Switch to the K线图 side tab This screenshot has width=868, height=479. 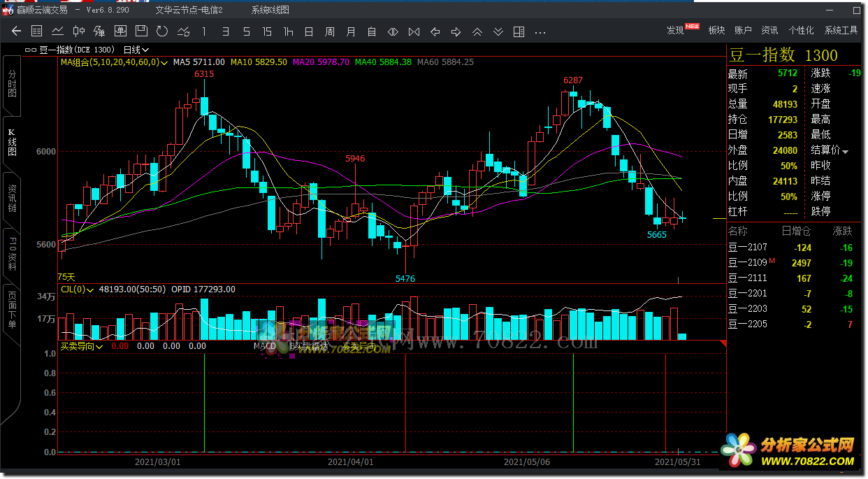12,143
